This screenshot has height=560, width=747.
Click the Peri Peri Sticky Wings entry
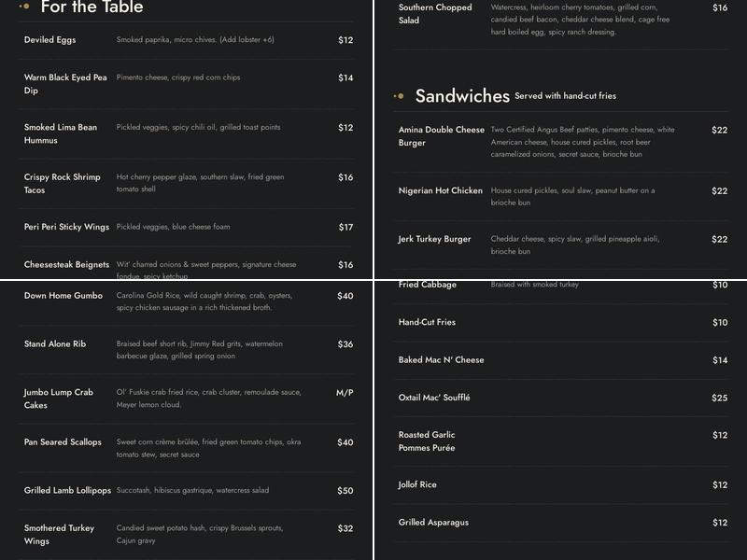point(187,227)
